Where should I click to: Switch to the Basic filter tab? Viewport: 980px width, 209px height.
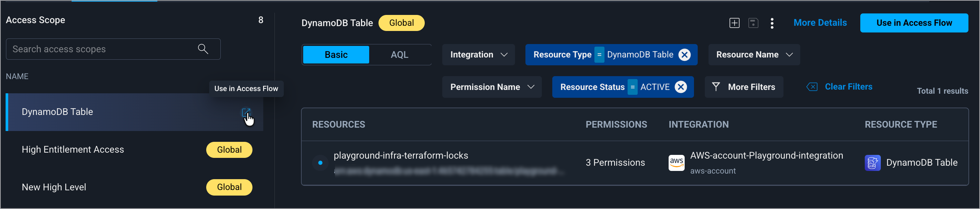pos(336,55)
